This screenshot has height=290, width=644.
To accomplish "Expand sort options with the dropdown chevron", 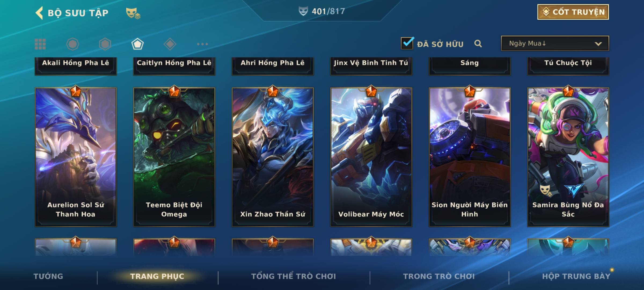I will (598, 44).
